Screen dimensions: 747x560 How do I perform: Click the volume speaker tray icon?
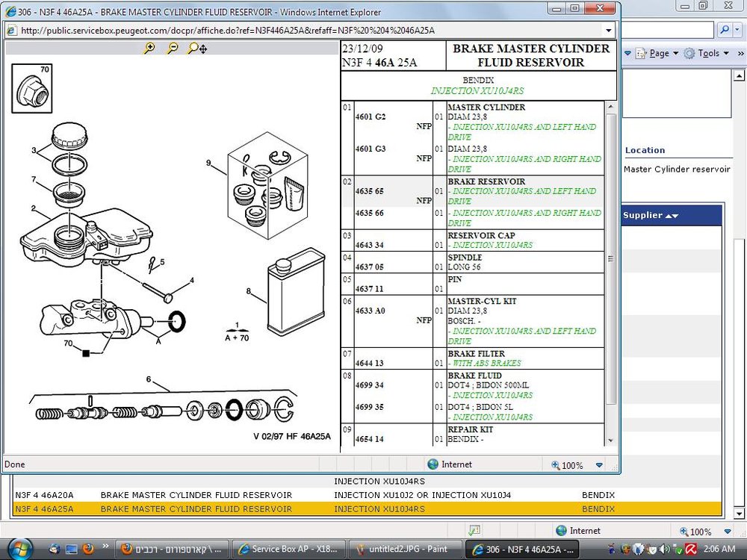(x=666, y=549)
